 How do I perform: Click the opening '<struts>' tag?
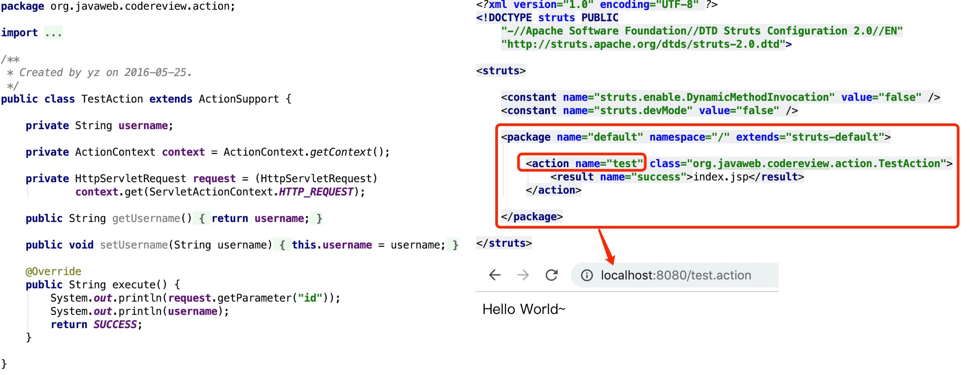(x=501, y=71)
